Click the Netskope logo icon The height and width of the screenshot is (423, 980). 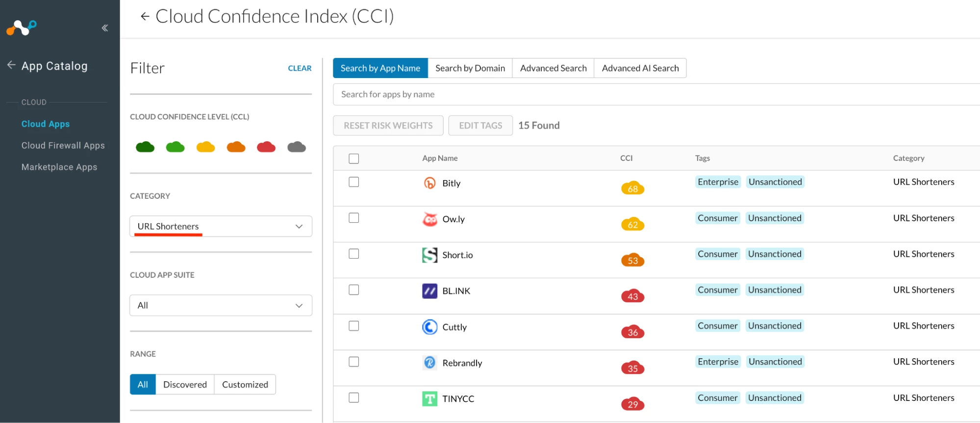tap(22, 28)
